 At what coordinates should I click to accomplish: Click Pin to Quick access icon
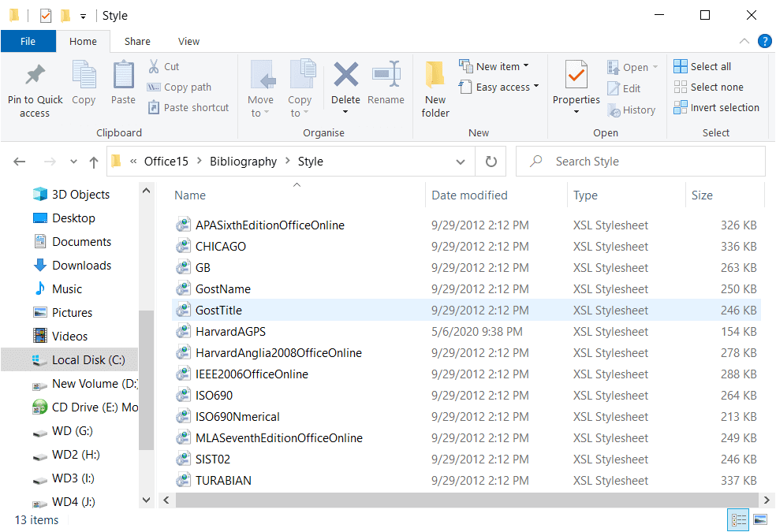(35, 75)
